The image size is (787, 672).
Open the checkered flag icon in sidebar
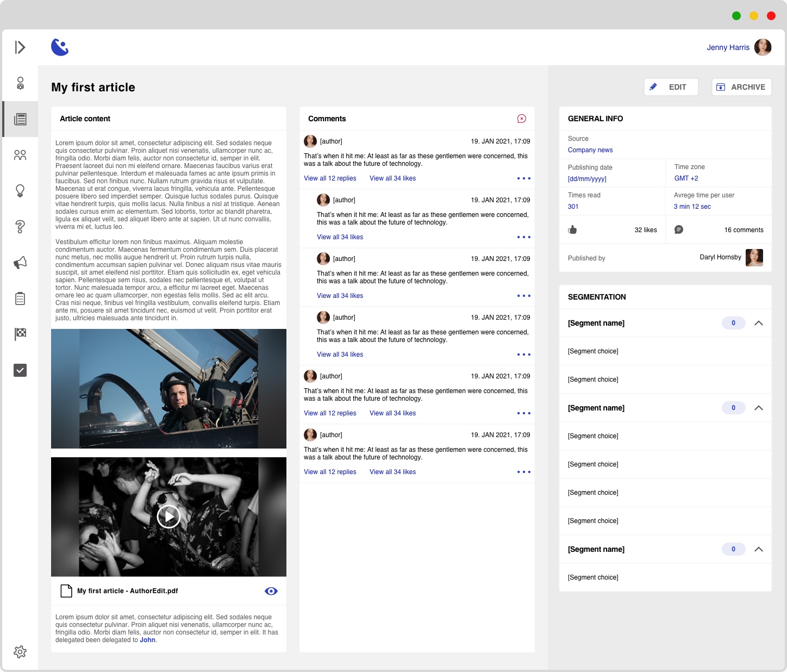coord(20,334)
